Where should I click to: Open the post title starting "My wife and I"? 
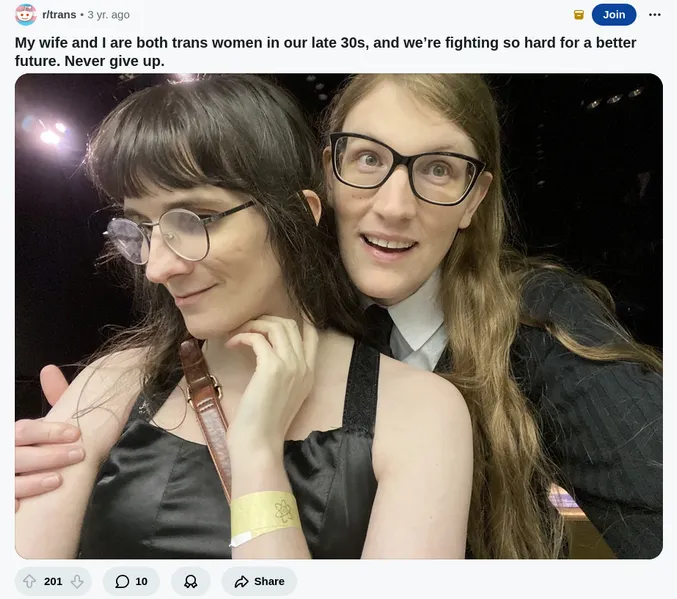point(326,51)
